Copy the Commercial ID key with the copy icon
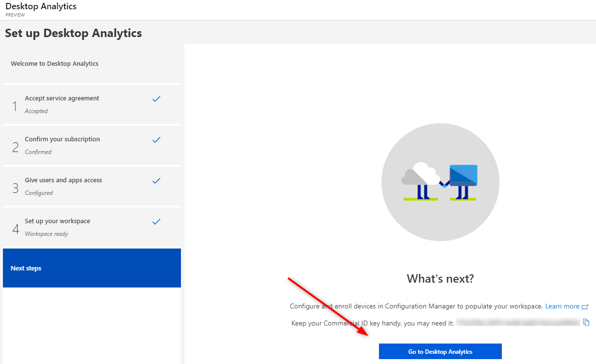The height and width of the screenshot is (364, 596). click(x=587, y=322)
